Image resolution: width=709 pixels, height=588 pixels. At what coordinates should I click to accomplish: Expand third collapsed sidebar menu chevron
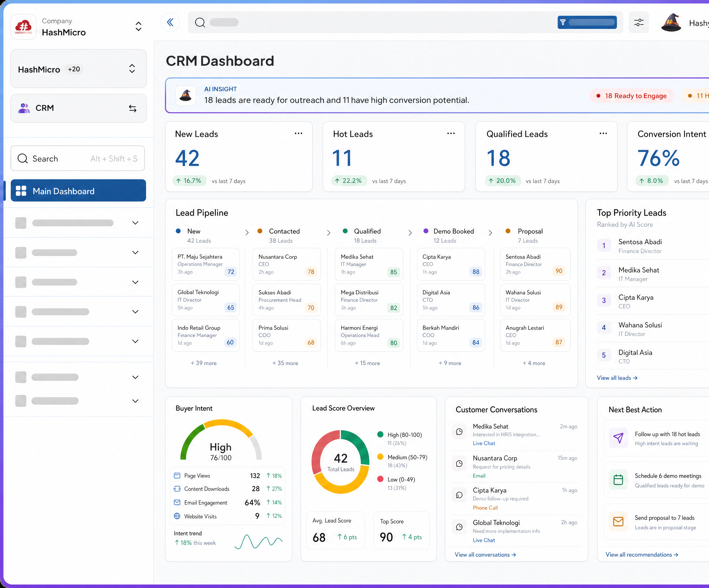point(135,282)
